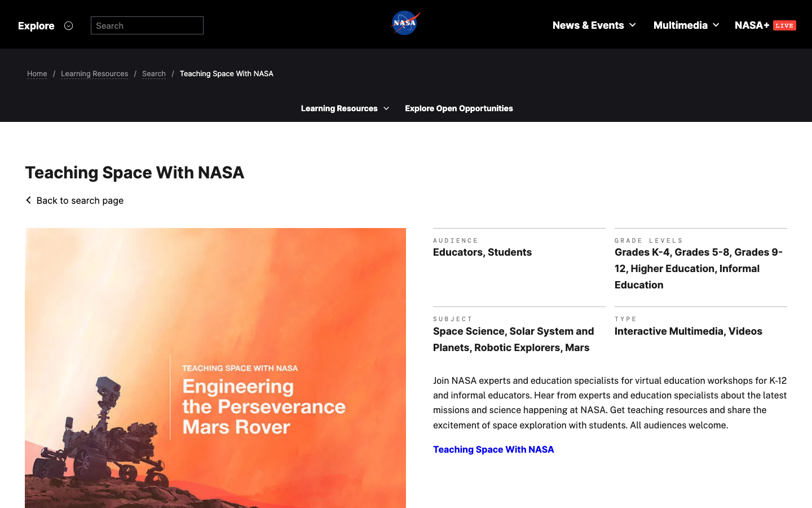The height and width of the screenshot is (508, 812).
Task: Click the grade levels value starting 'Grades K-4'
Action: pyautogui.click(x=699, y=269)
